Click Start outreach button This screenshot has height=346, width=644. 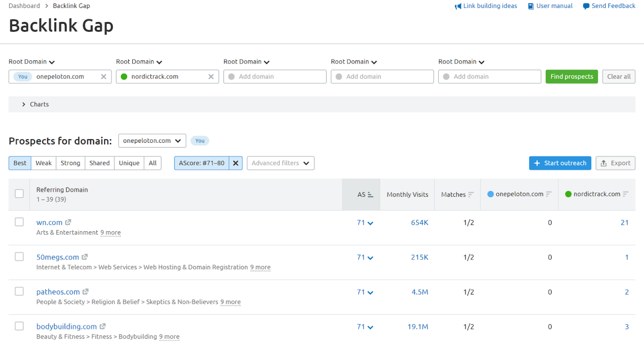[560, 163]
